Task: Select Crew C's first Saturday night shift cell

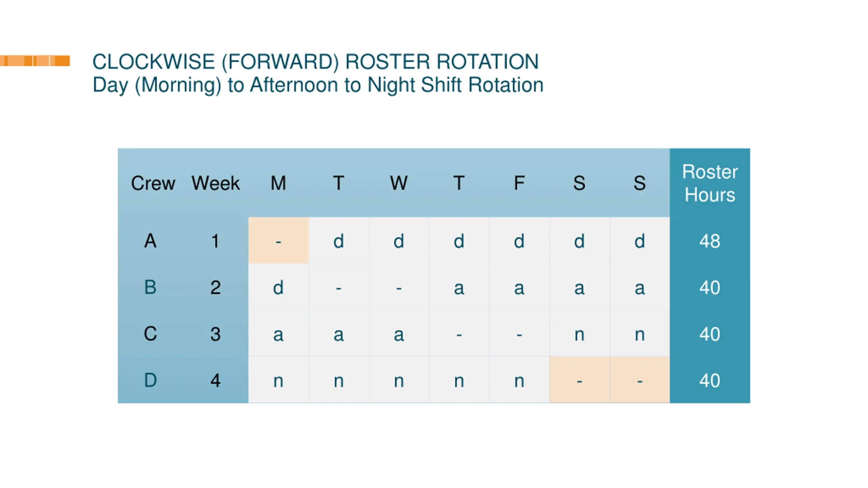Action: pyautogui.click(x=579, y=334)
